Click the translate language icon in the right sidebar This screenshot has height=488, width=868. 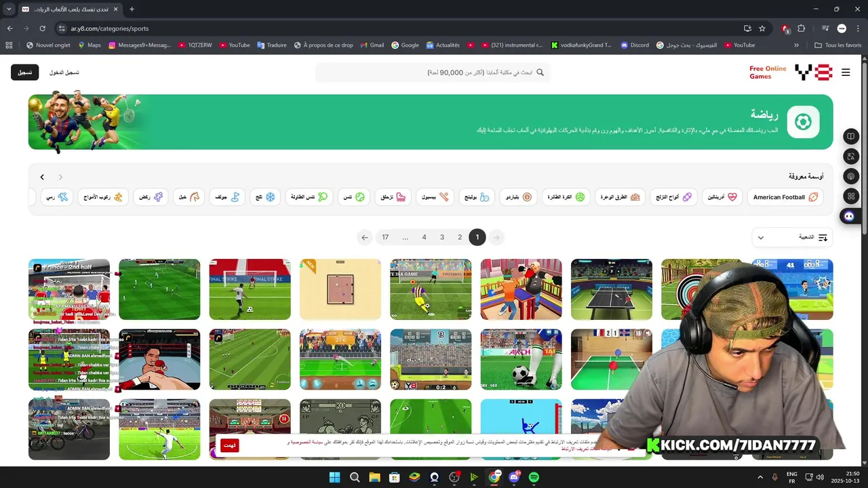(850, 157)
